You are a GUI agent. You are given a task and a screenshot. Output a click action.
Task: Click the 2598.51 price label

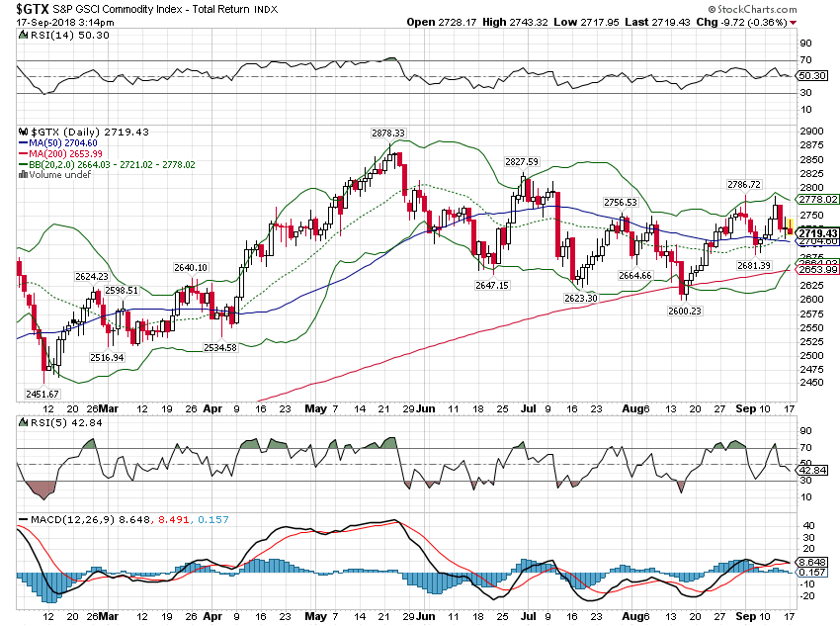(122, 291)
